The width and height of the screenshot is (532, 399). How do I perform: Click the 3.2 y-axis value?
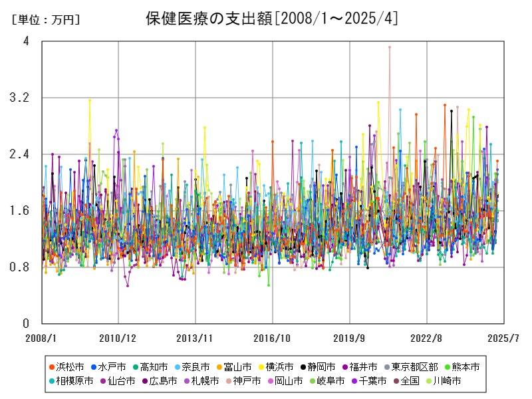tap(19, 98)
